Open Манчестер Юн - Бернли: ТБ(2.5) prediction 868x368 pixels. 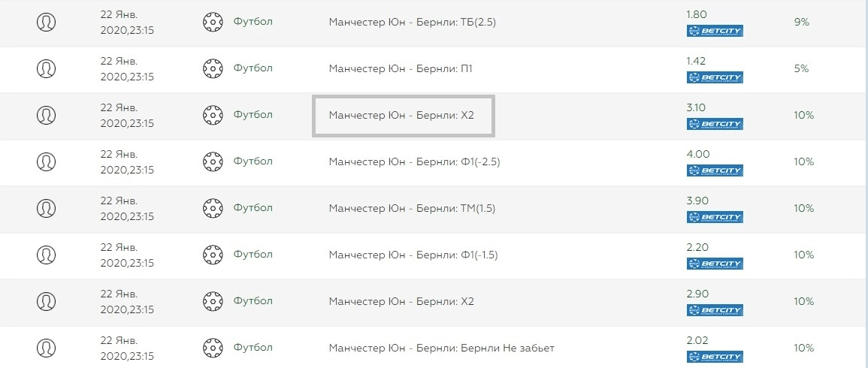pos(412,23)
